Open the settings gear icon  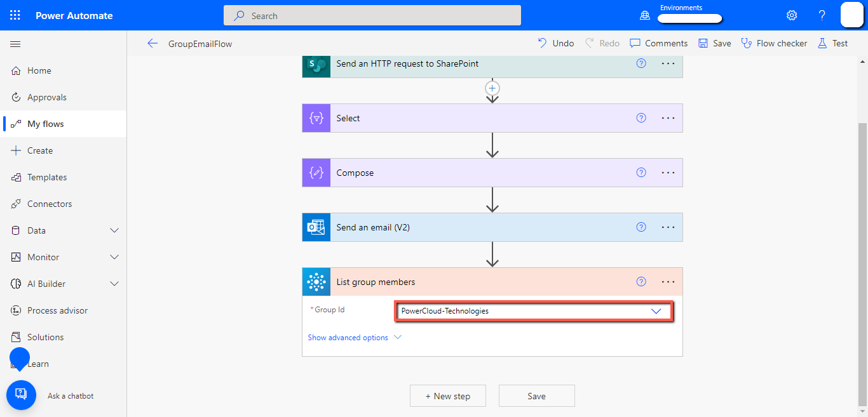(x=792, y=15)
